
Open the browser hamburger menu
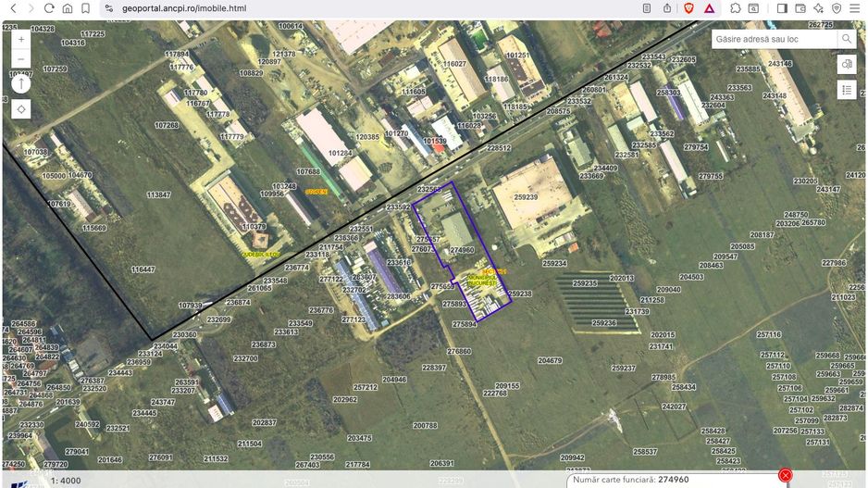pyautogui.click(x=854, y=8)
